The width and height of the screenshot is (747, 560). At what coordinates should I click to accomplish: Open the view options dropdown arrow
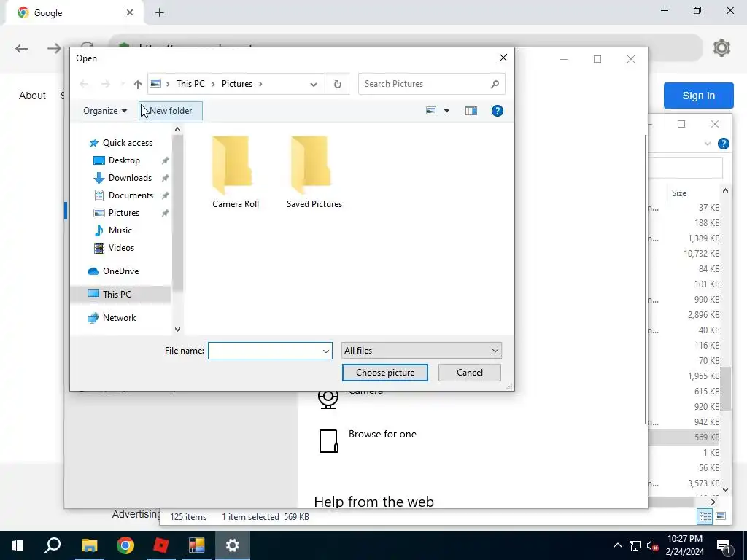point(446,111)
